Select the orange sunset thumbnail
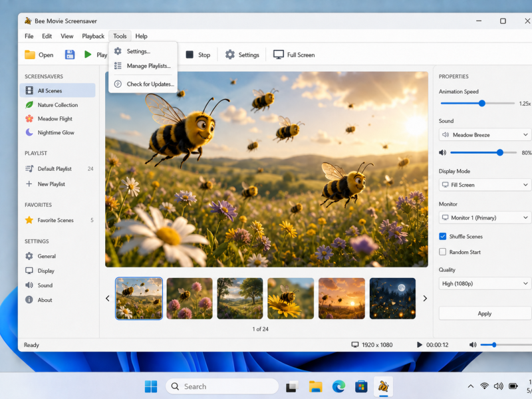Image resolution: width=532 pixels, height=399 pixels. 342,299
